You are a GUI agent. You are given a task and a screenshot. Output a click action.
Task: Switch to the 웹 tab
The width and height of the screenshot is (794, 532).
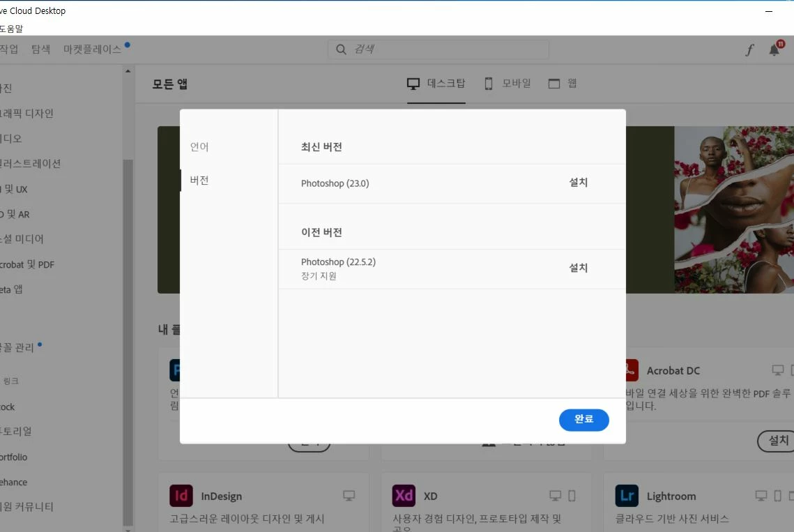point(563,84)
